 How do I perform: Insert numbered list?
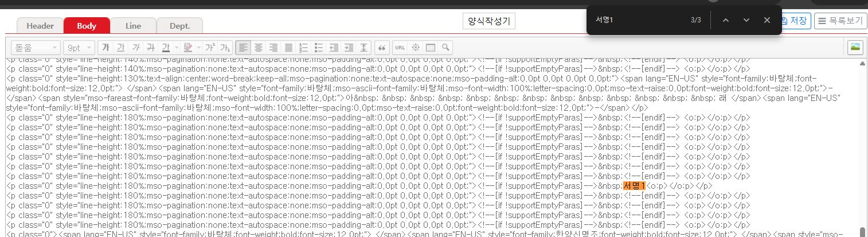tap(304, 47)
